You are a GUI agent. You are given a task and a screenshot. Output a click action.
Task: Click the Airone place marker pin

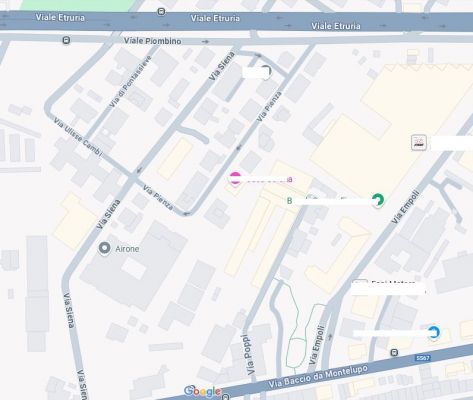point(104,248)
